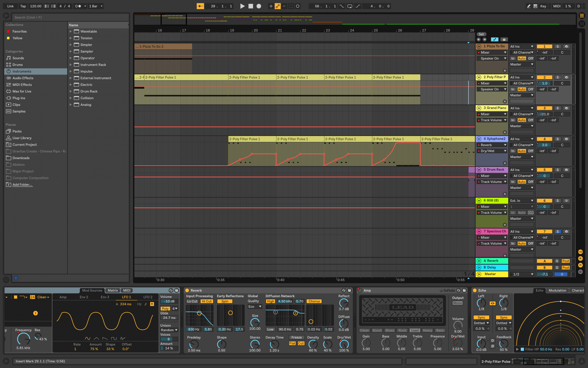
Task: Expand the Operator instrument folder
Action: click(x=71, y=58)
